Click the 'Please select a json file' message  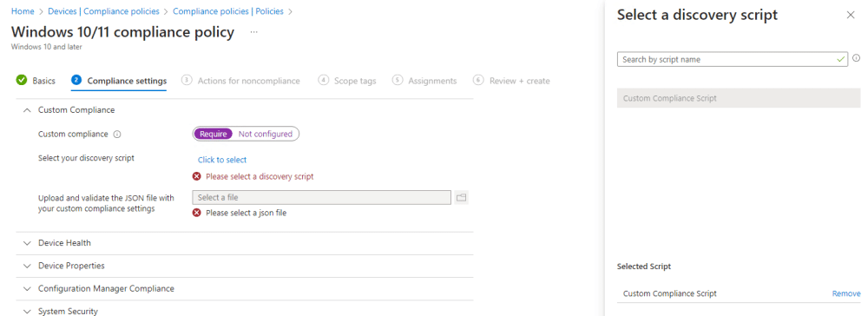pos(247,213)
